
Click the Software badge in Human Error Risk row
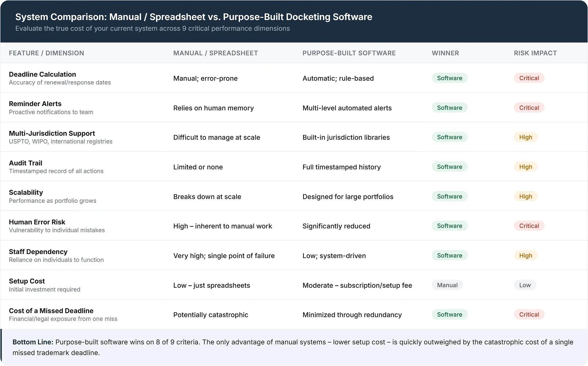(x=450, y=226)
